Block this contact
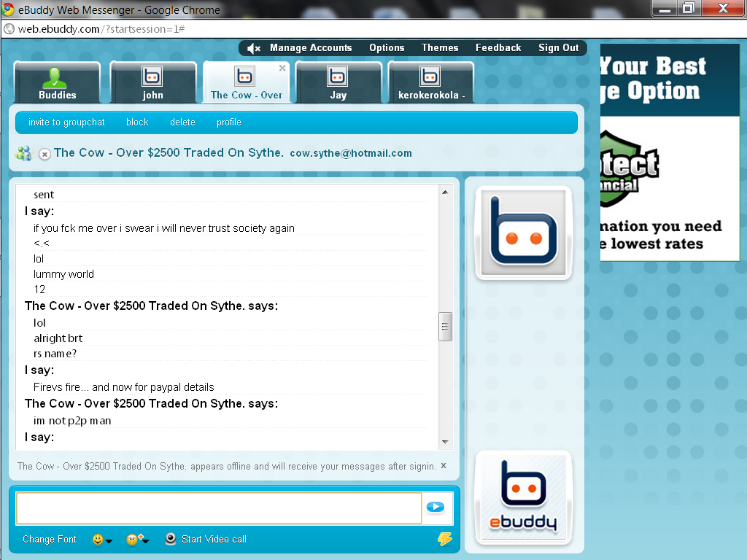Viewport: 747px width, 560px height. 137,122
